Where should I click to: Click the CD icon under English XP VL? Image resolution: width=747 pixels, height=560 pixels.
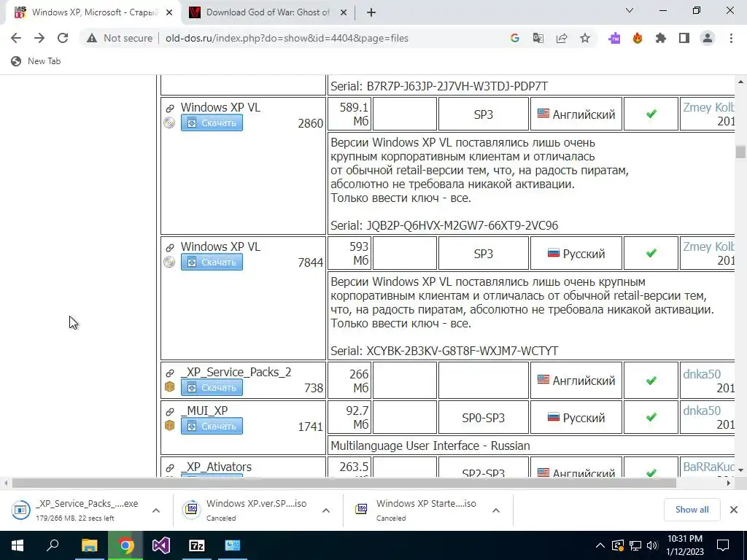click(x=169, y=122)
